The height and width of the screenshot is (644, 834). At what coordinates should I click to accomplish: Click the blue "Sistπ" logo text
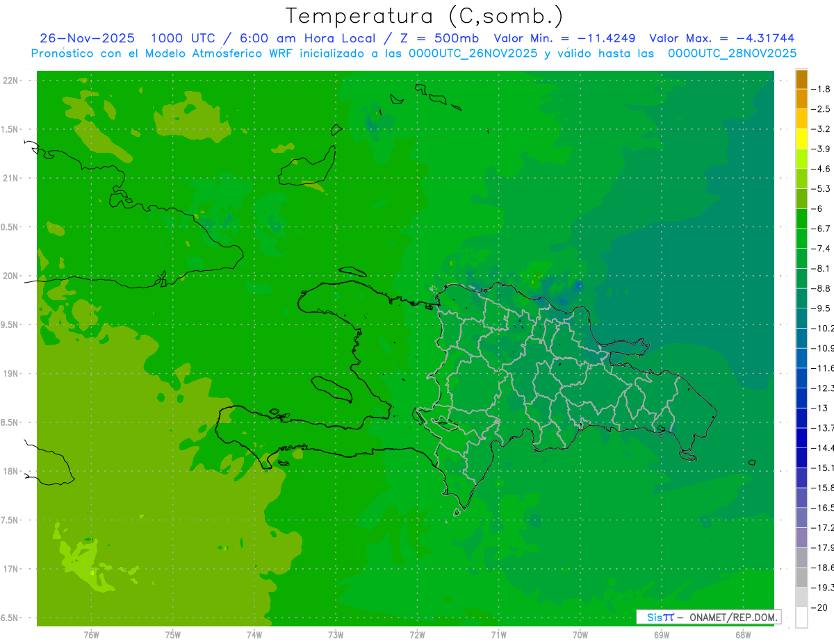660,617
